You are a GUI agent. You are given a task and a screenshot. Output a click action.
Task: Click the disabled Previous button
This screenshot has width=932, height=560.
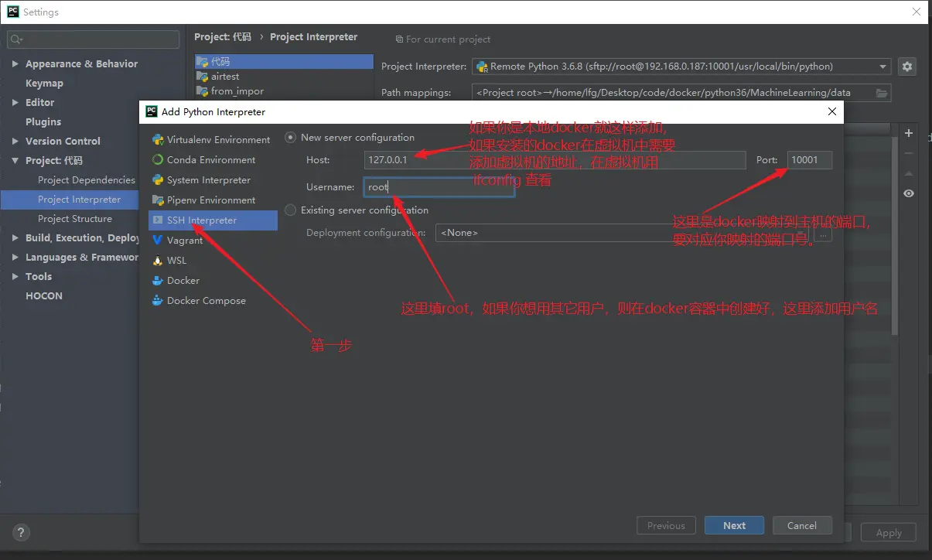point(666,526)
